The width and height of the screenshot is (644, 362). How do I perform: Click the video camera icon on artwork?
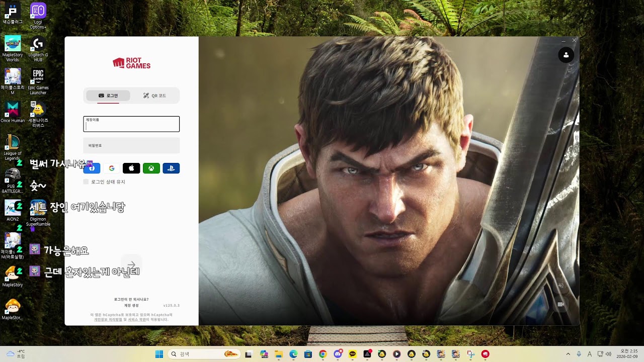tap(561, 304)
